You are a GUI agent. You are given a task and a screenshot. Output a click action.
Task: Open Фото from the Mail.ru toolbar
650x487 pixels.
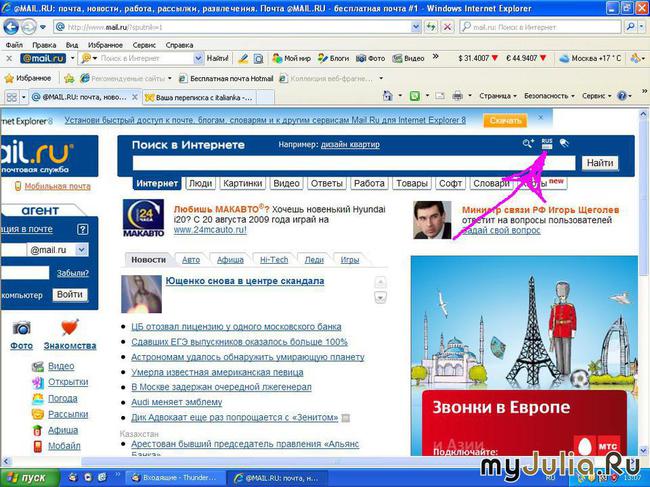pos(371,58)
